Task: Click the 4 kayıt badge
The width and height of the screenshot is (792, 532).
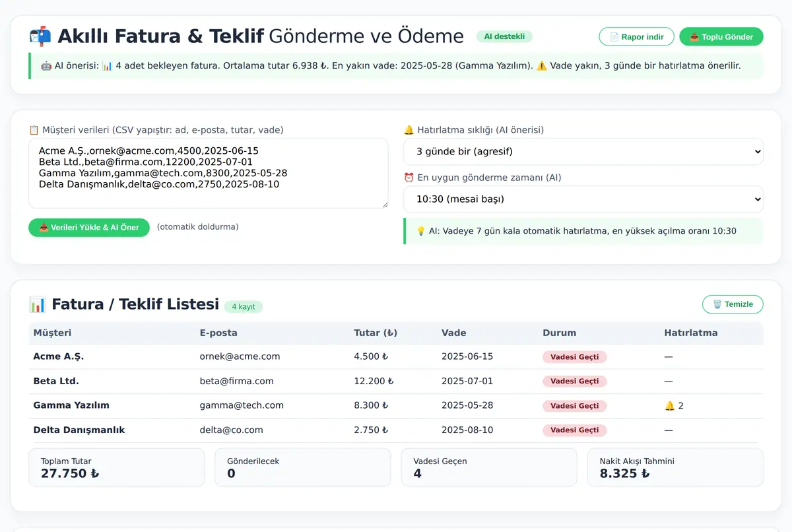Action: [x=244, y=307]
